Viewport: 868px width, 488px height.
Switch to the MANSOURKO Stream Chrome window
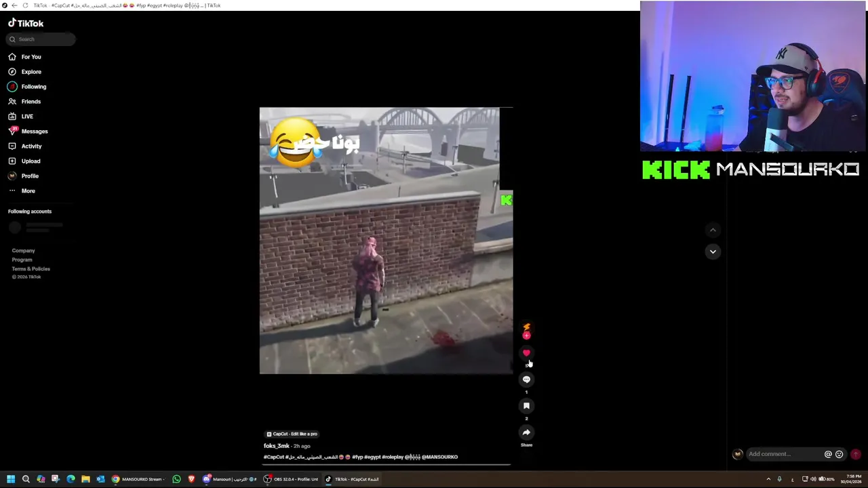point(138,479)
